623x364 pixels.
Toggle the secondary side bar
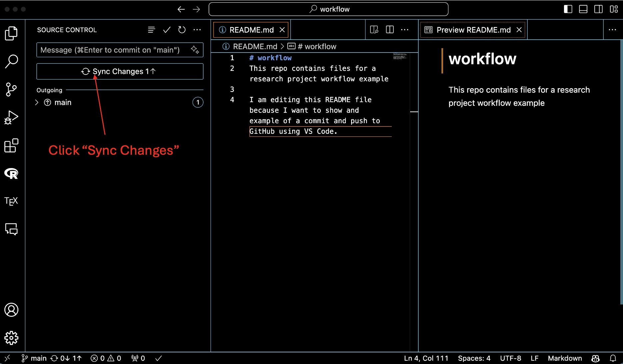pos(598,9)
